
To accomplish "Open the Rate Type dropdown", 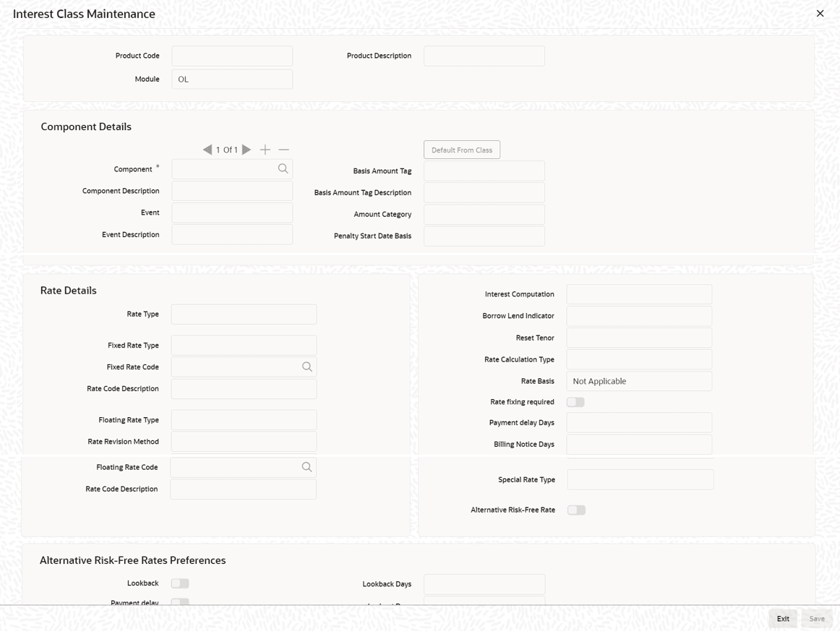I will 244,314.
